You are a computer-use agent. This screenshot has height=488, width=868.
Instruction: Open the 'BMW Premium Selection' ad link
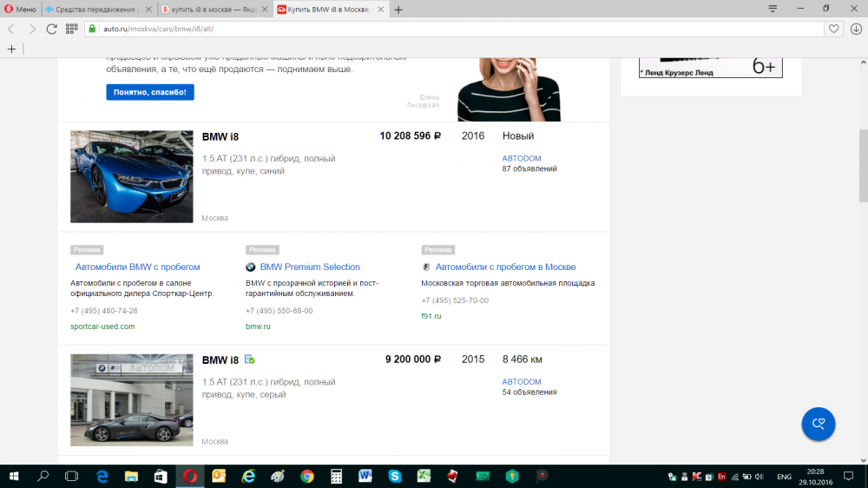point(309,267)
